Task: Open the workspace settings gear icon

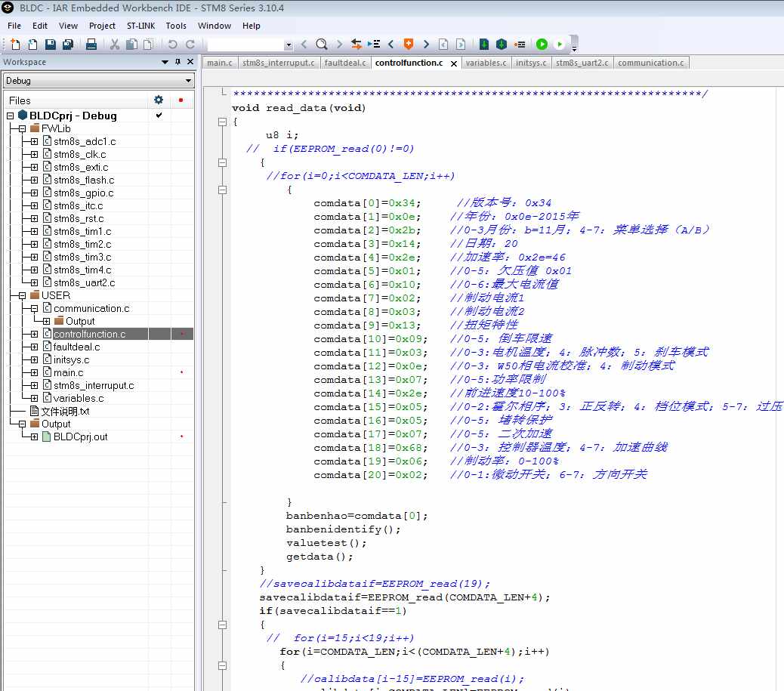Action: (x=159, y=100)
